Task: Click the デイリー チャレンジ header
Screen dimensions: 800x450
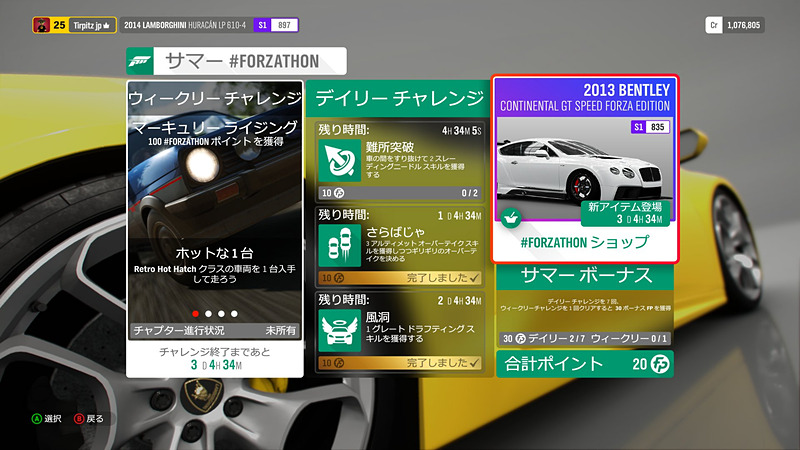Action: tap(398, 98)
